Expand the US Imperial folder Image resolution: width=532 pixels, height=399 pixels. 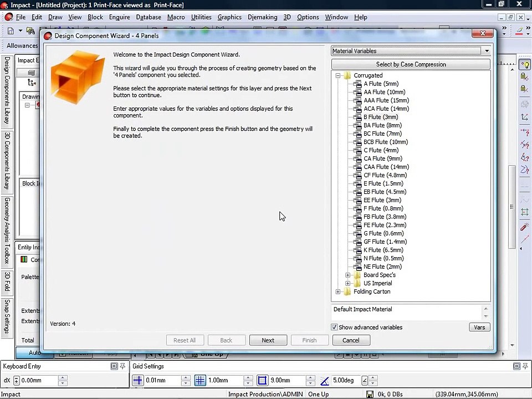(348, 283)
